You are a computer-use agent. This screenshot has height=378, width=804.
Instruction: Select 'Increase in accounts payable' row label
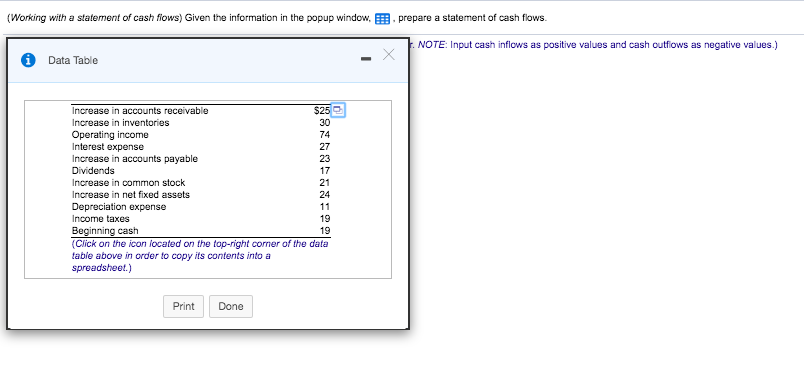135,158
